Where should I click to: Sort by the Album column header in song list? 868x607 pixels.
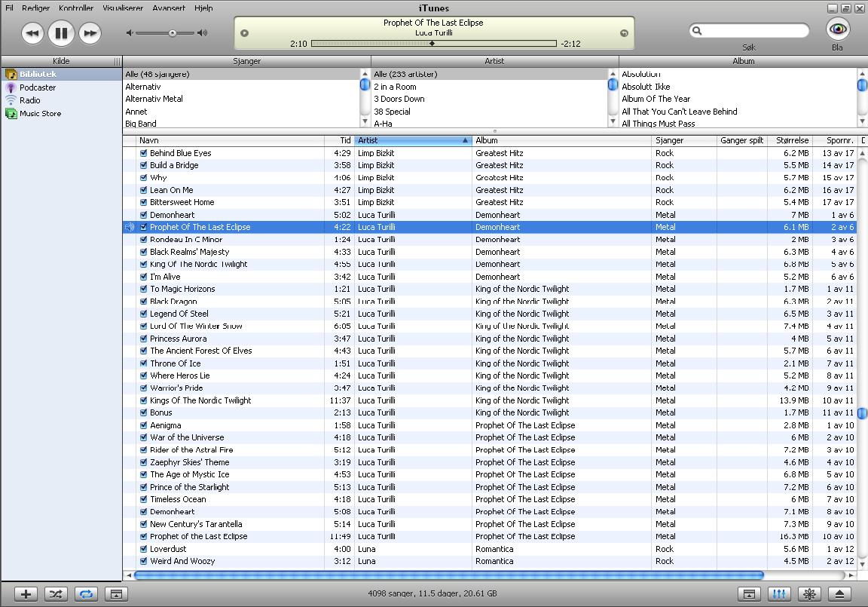(562, 141)
